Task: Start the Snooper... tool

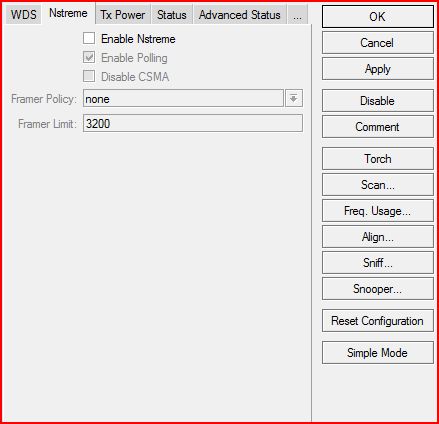Action: click(x=378, y=289)
